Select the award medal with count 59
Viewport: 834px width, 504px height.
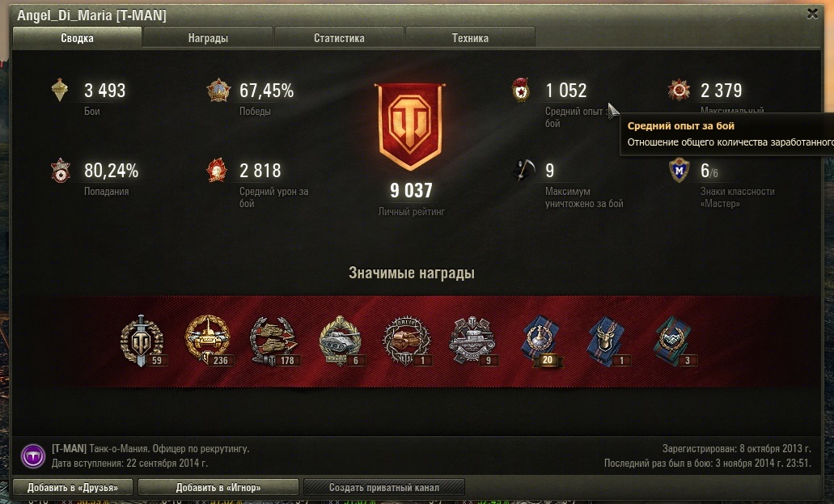[142, 341]
